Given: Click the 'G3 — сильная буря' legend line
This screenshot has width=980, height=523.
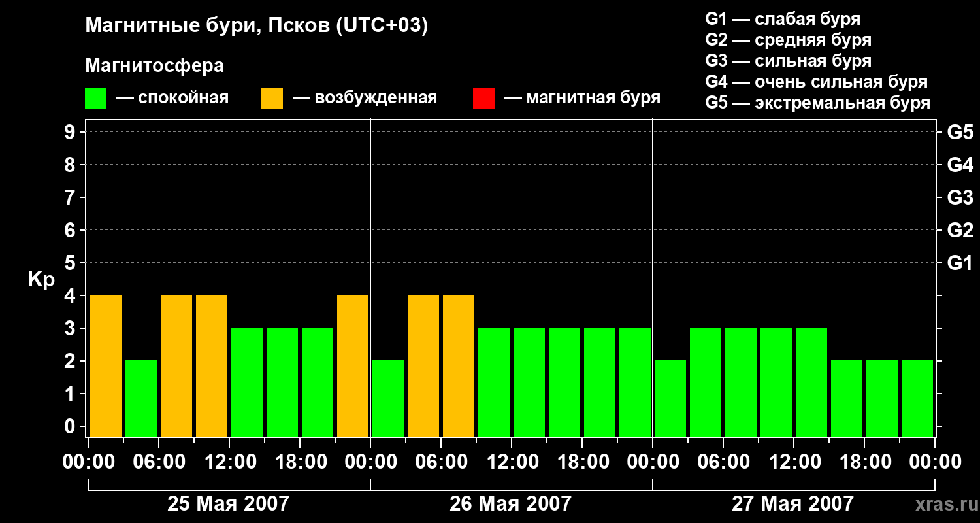Looking at the screenshot, I should point(788,61).
